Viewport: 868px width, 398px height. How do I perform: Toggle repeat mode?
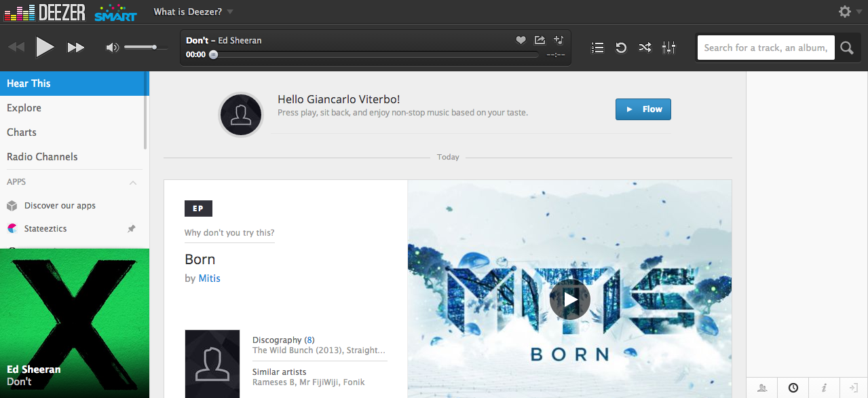pyautogui.click(x=621, y=48)
